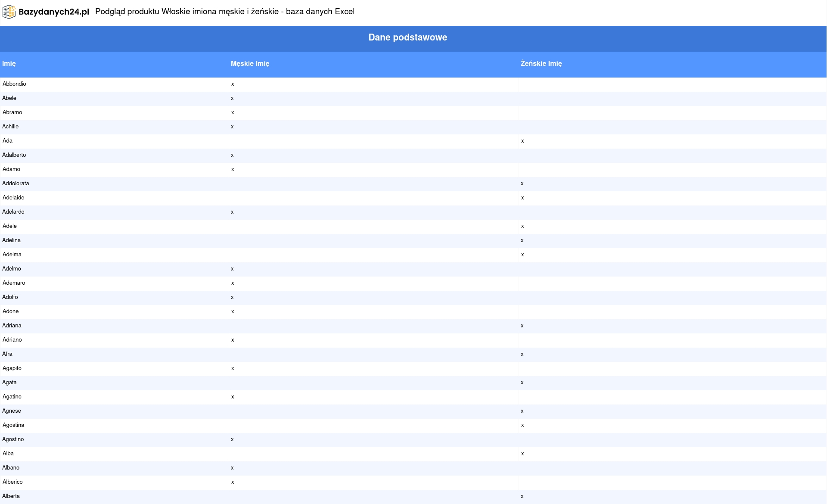
Task: Open the Bazydanych24.pl brand link
Action: point(54,12)
